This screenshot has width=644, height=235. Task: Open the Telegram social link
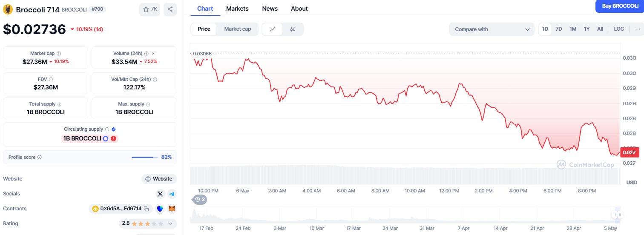coord(172,194)
